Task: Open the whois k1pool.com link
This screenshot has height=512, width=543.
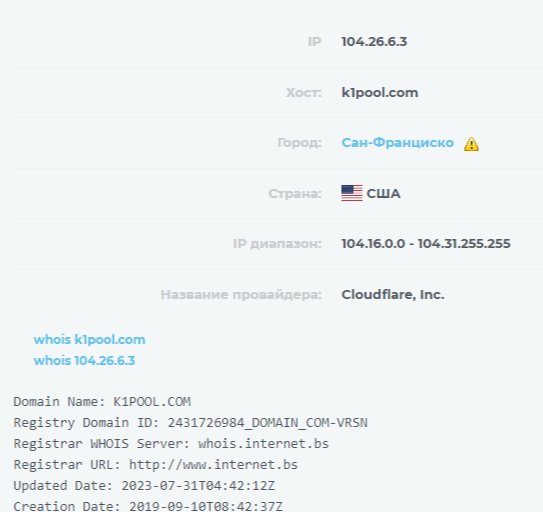Action: pyautogui.click(x=89, y=339)
